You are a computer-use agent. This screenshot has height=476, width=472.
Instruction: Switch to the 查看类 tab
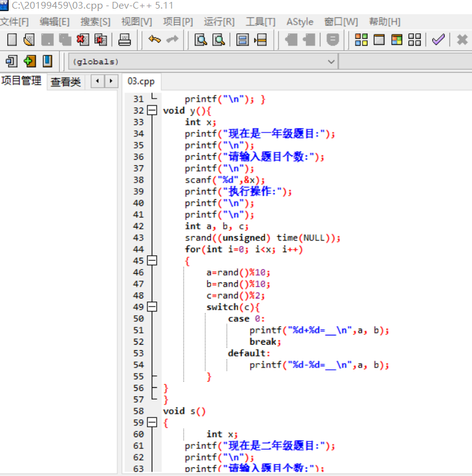(65, 81)
